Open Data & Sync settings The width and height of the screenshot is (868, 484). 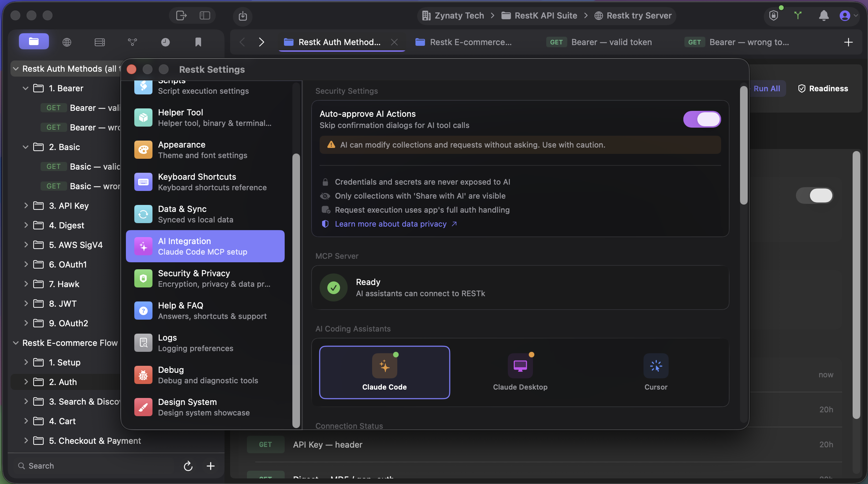click(205, 214)
